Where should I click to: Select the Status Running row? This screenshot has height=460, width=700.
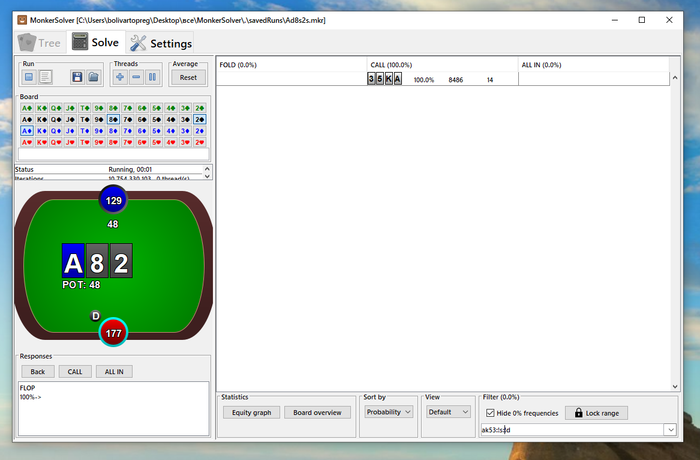click(x=108, y=169)
